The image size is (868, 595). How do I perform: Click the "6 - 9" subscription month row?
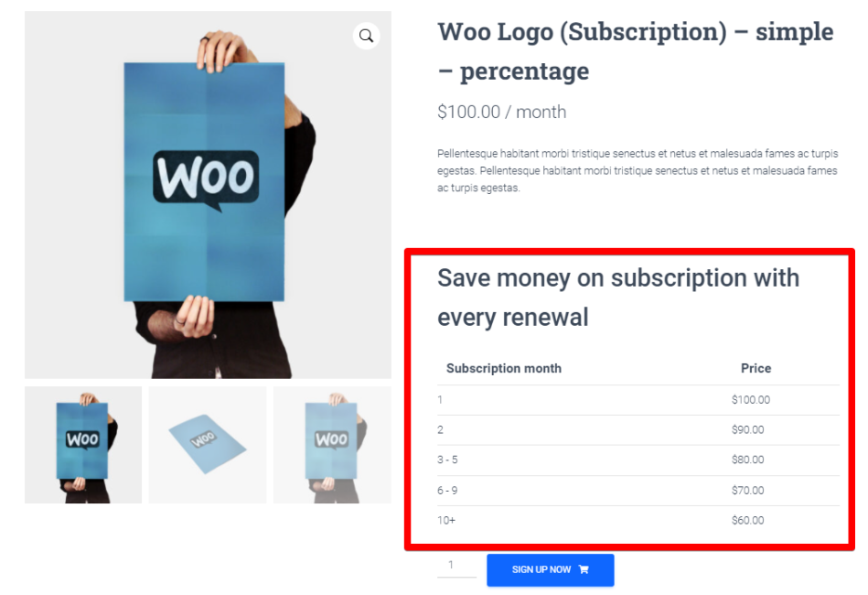[x=447, y=491]
